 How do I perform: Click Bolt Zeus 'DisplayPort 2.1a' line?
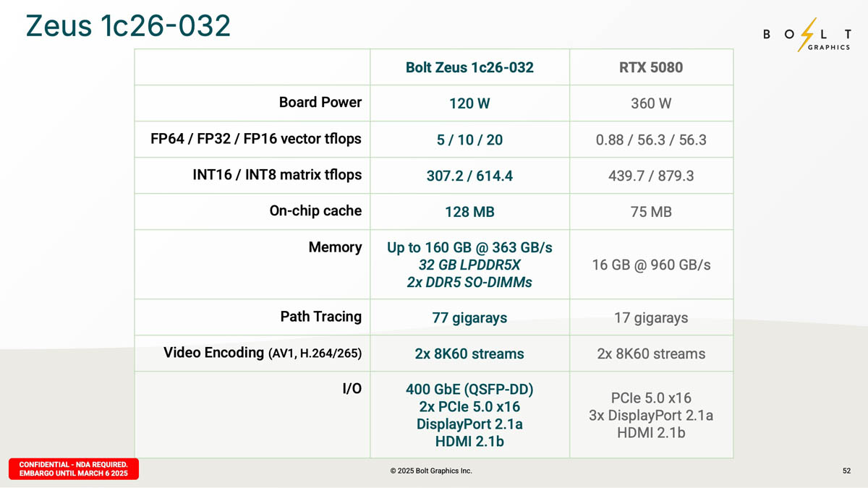(x=469, y=424)
